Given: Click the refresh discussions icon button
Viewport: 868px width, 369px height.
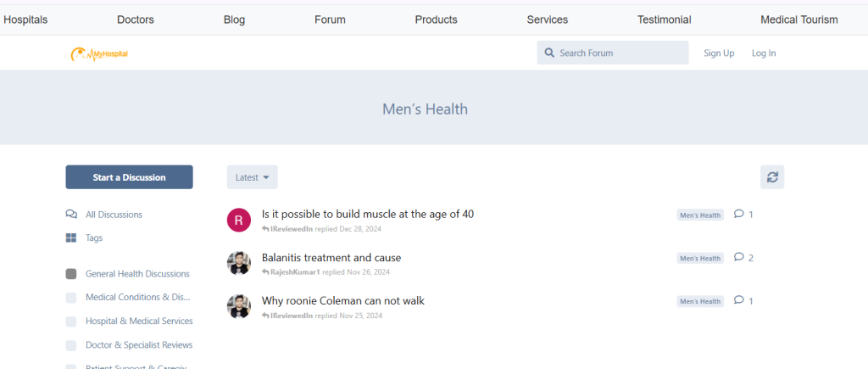Looking at the screenshot, I should coord(771,177).
